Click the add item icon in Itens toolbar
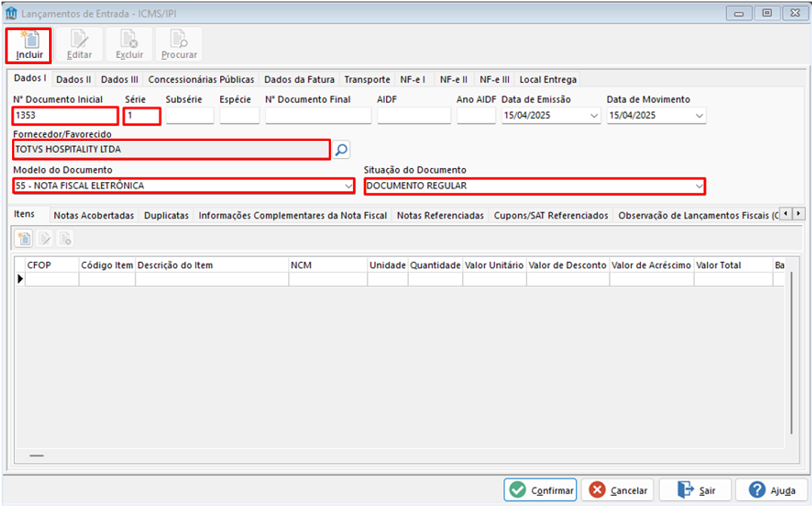 (x=24, y=239)
